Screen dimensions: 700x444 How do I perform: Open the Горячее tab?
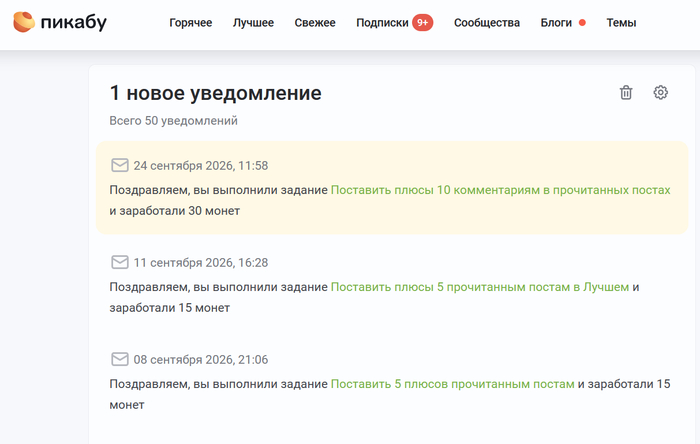191,23
